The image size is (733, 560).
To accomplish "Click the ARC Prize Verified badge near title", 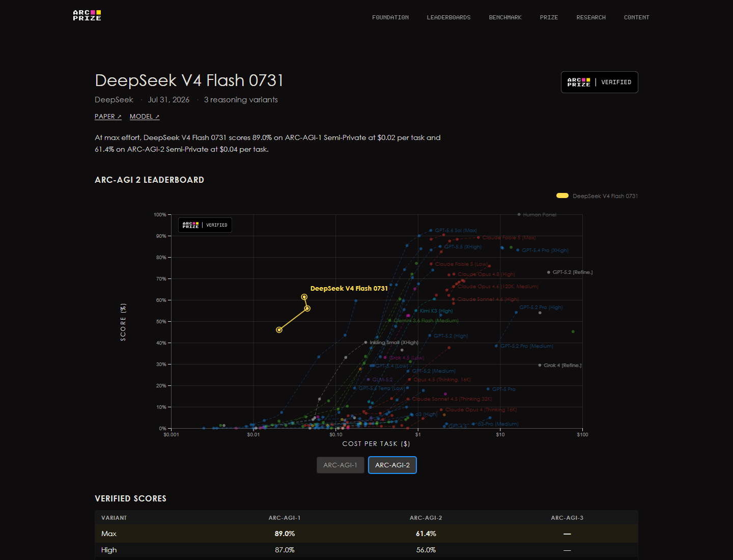I will [599, 82].
